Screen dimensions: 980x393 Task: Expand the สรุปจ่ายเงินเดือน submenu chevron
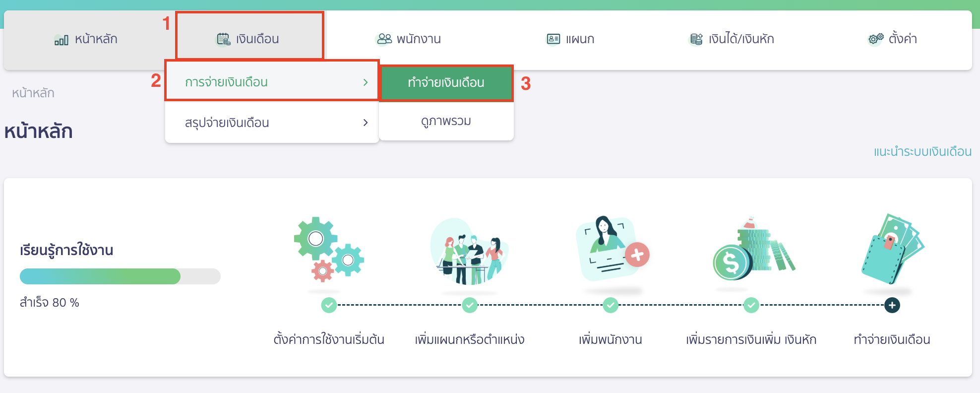coord(366,123)
